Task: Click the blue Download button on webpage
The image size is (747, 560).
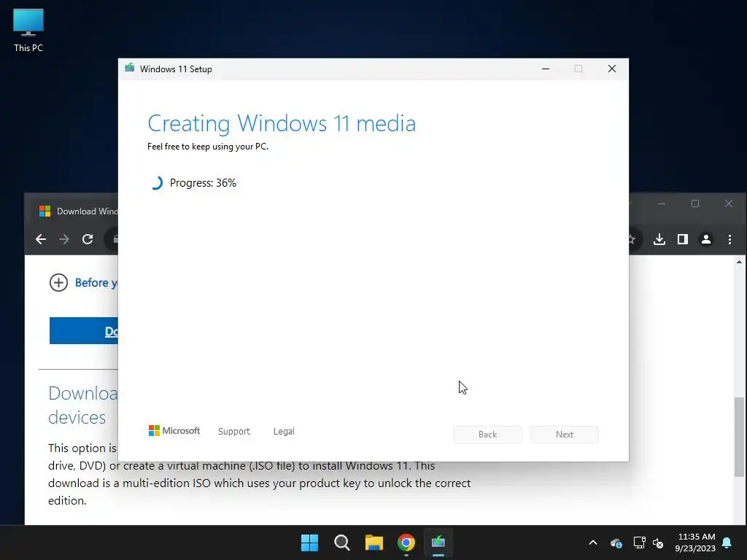Action: click(x=84, y=330)
